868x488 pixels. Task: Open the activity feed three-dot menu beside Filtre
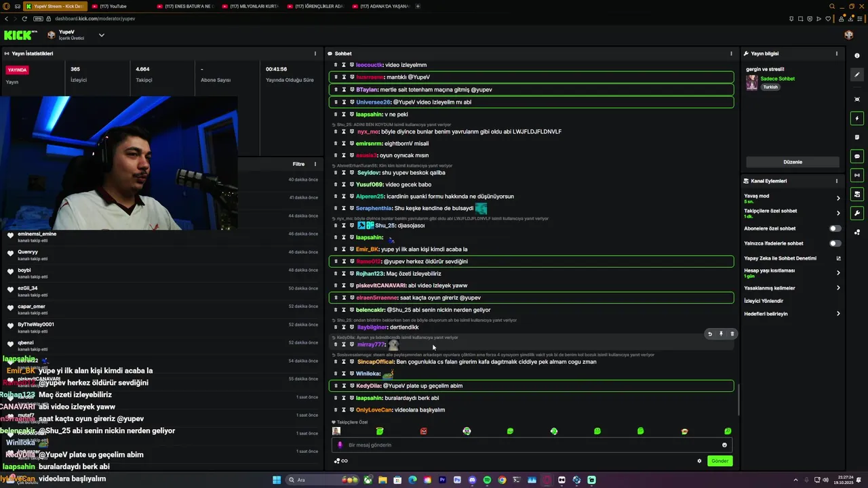click(x=315, y=164)
